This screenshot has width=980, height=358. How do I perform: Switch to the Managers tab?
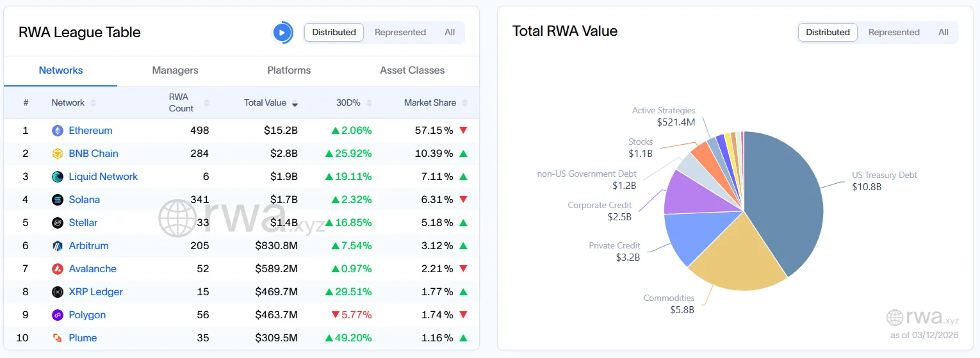click(175, 70)
